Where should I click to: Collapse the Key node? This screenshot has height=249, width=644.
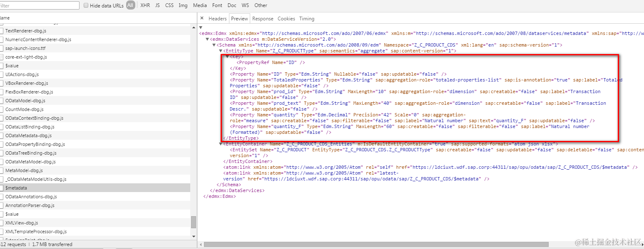tap(227, 57)
